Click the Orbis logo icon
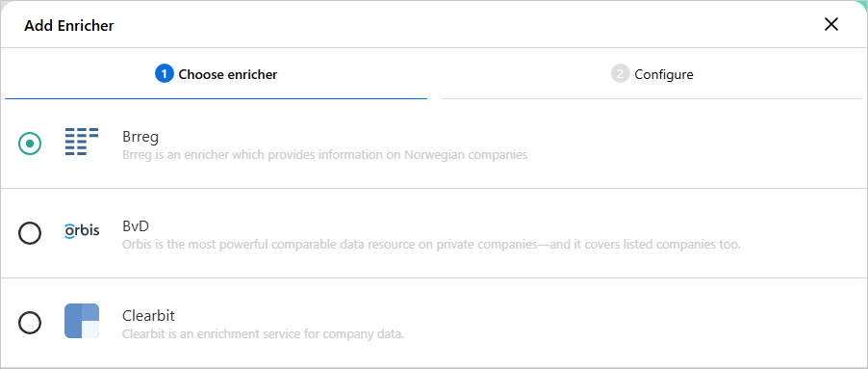 tap(82, 230)
